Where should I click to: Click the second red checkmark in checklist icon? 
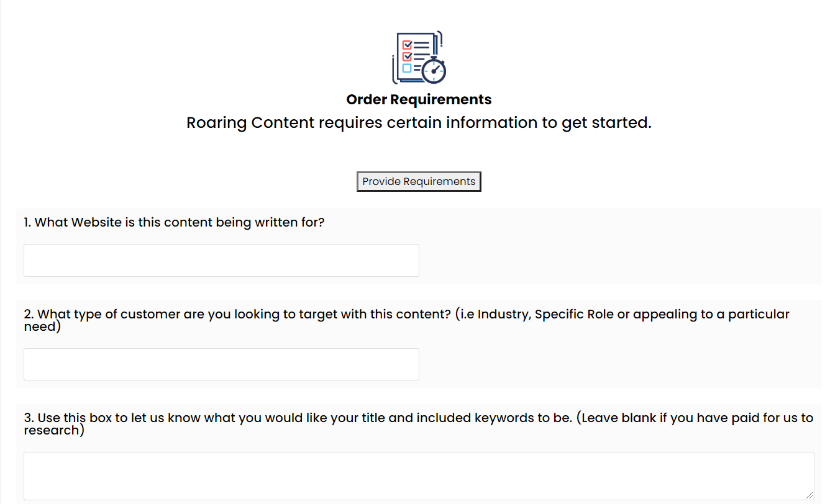click(407, 56)
